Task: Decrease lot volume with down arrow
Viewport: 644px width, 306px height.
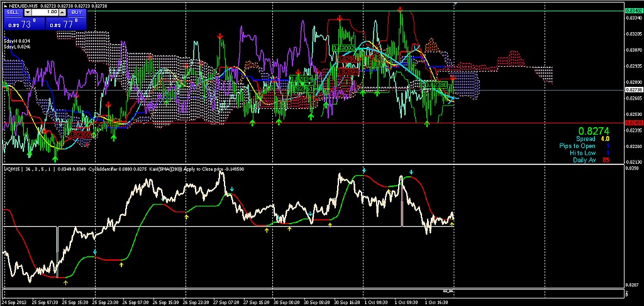Action: (x=28, y=13)
